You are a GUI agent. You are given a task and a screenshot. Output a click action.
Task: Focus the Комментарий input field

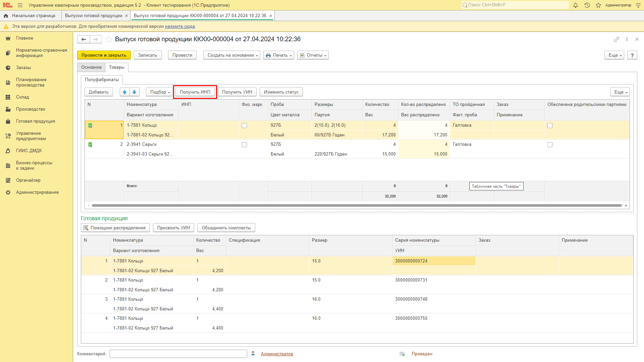pos(178,354)
